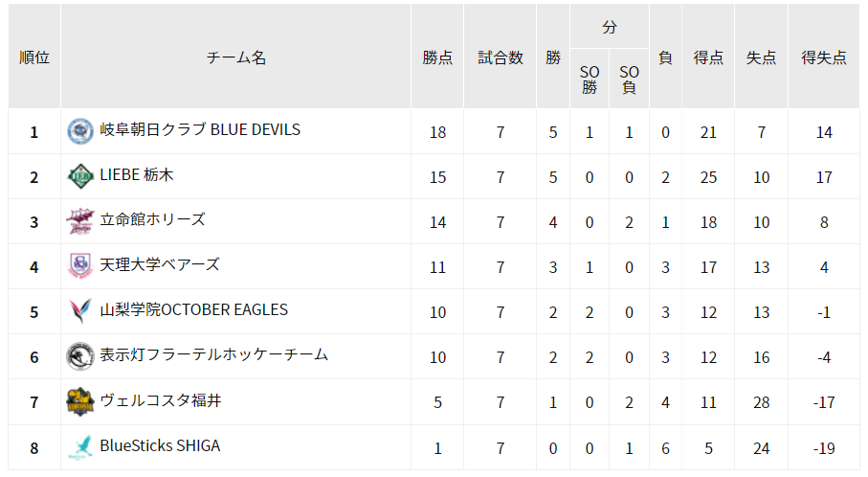
Task: Click the ヴェルコスタ福井 team logo
Action: pos(80,401)
